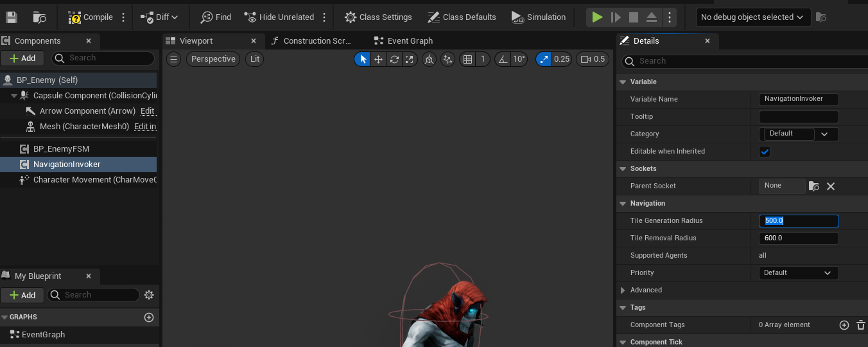Choose the Rotate tool in viewport
This screenshot has height=347, width=868.
tap(394, 59)
